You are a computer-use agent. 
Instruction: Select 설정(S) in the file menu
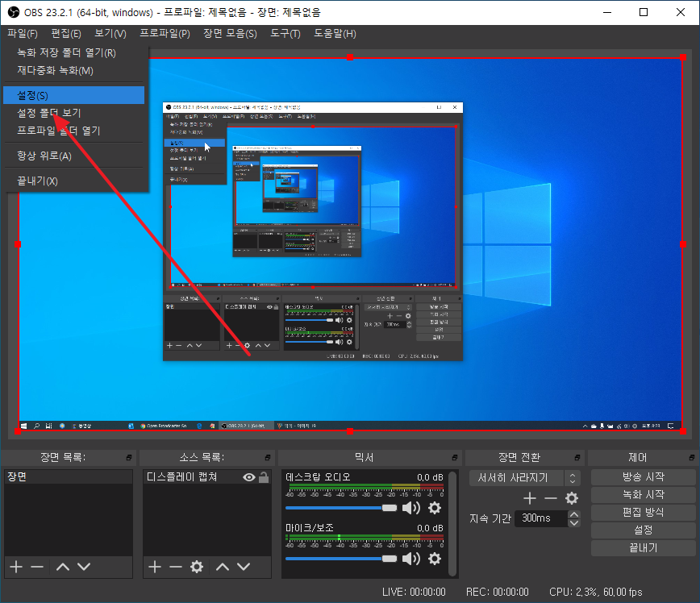tap(73, 95)
